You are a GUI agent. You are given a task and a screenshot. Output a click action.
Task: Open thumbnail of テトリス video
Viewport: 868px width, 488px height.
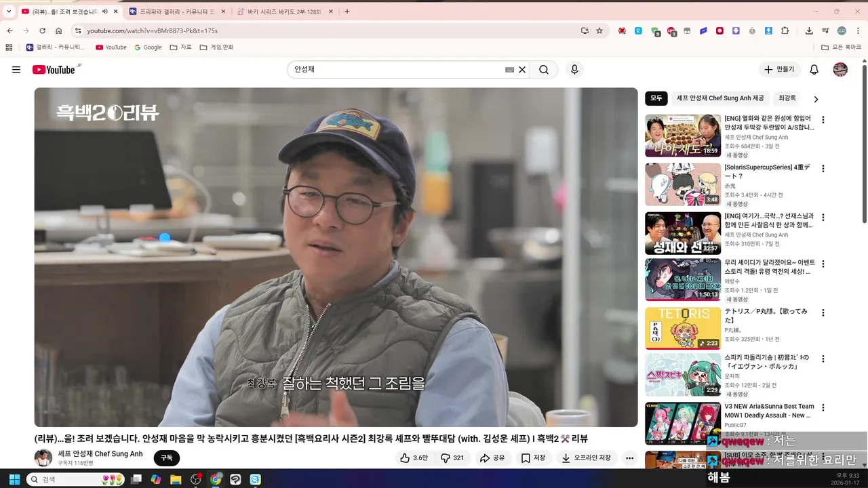683,329
